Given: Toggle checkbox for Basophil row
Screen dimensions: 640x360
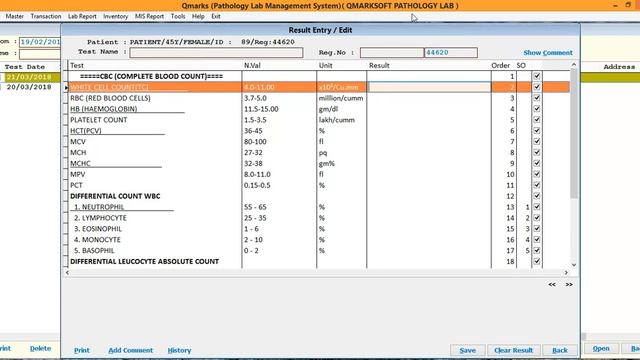Looking at the screenshot, I should pos(537,250).
